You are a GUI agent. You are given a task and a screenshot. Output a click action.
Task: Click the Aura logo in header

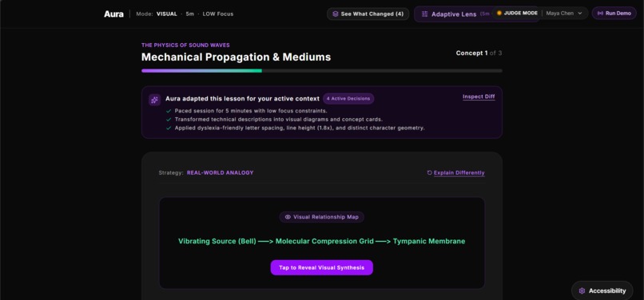[x=113, y=14]
